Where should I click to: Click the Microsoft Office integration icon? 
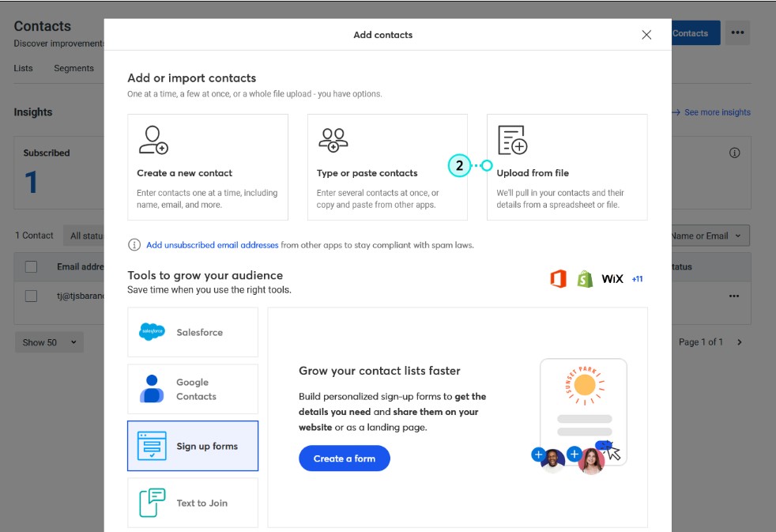point(558,278)
